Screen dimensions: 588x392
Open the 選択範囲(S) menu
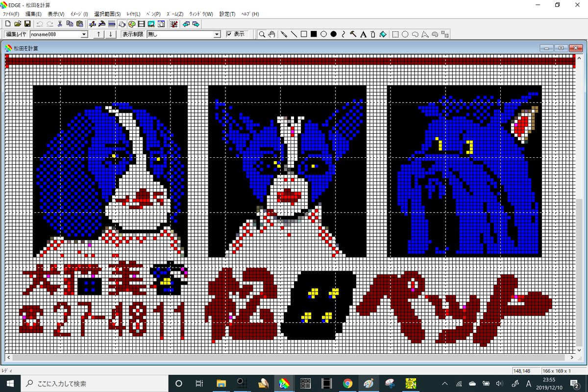tap(107, 14)
